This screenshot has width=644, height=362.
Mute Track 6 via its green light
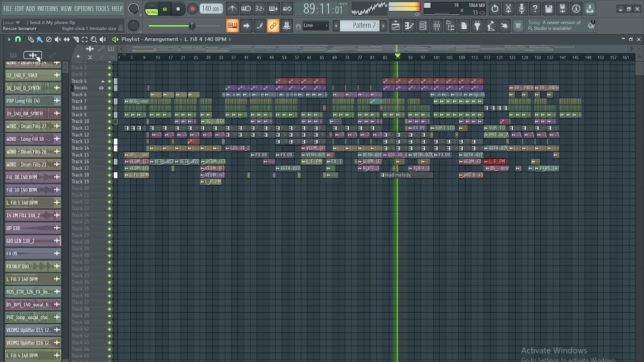point(110,95)
